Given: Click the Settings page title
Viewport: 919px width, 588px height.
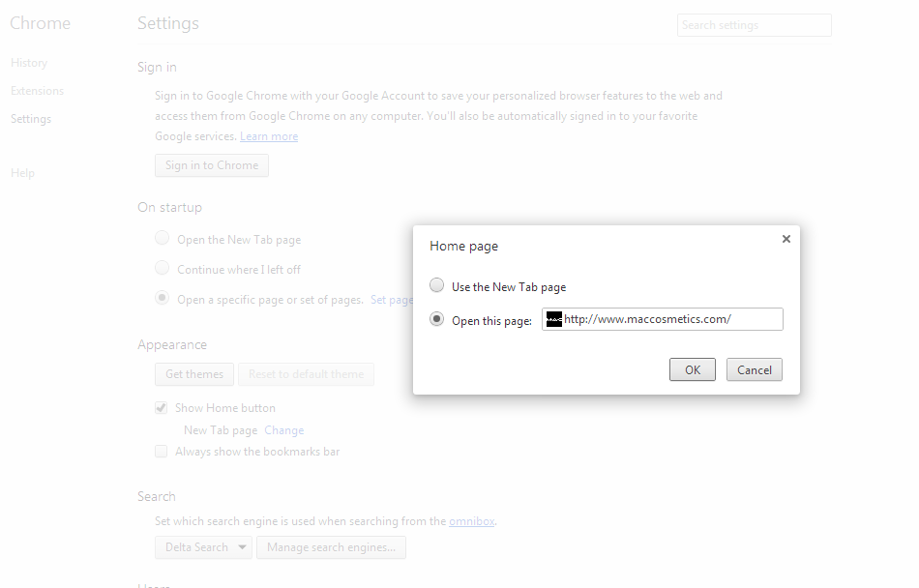Looking at the screenshot, I should point(168,23).
